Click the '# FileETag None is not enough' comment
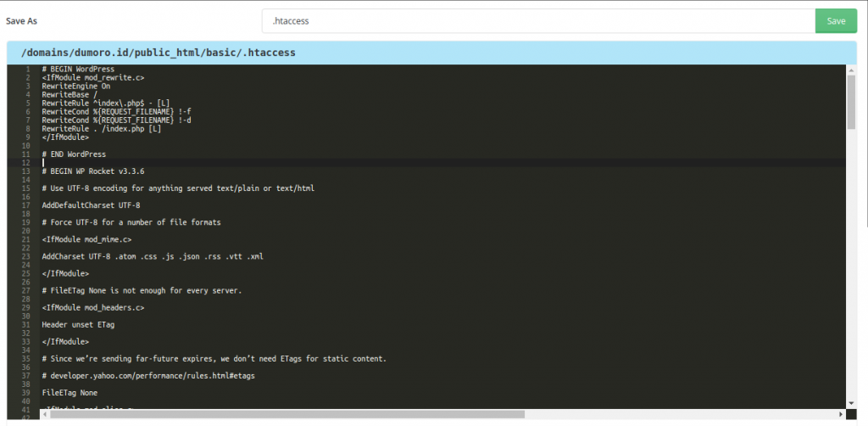Viewport: 868px width, 426px height. click(142, 291)
